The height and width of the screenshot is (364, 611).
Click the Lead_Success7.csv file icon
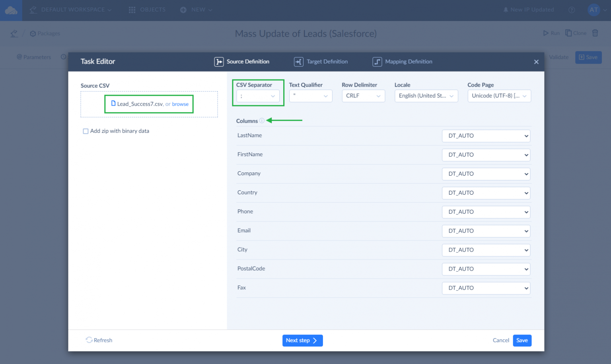(x=113, y=104)
